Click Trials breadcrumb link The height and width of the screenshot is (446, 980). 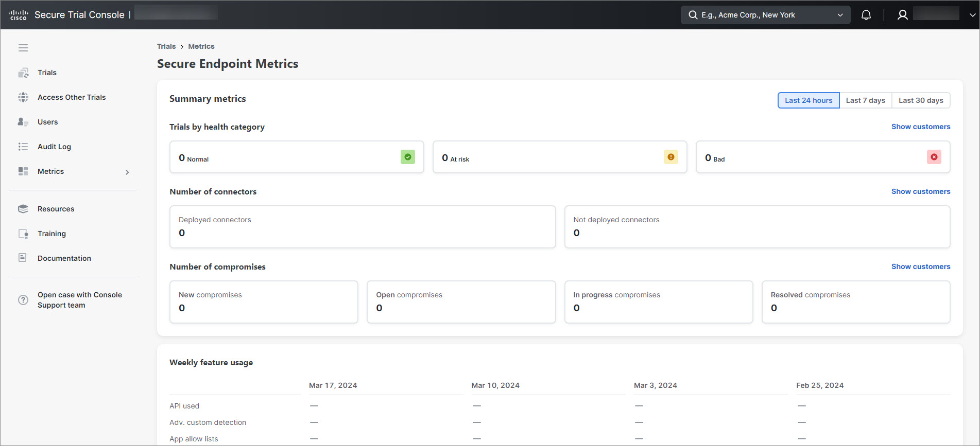(166, 46)
